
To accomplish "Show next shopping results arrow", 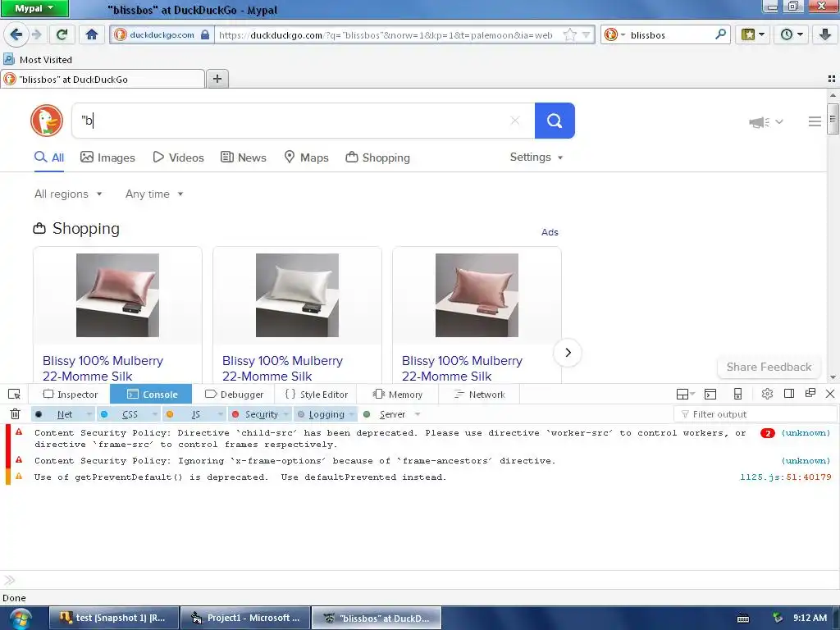I will click(568, 353).
